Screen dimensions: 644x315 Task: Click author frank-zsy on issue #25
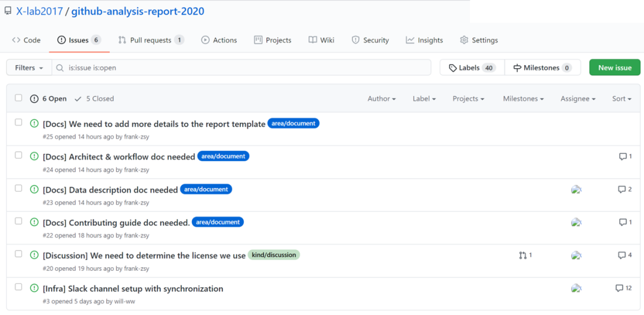coord(137,137)
